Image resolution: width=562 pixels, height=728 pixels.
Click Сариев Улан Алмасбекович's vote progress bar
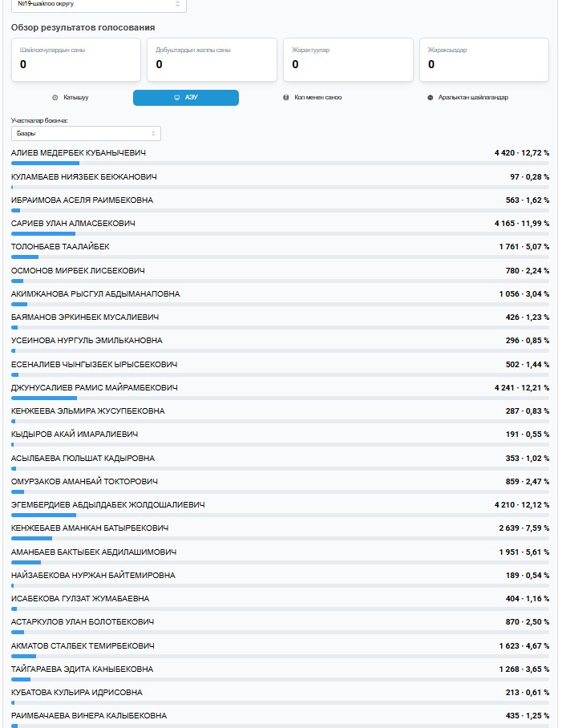point(281,233)
